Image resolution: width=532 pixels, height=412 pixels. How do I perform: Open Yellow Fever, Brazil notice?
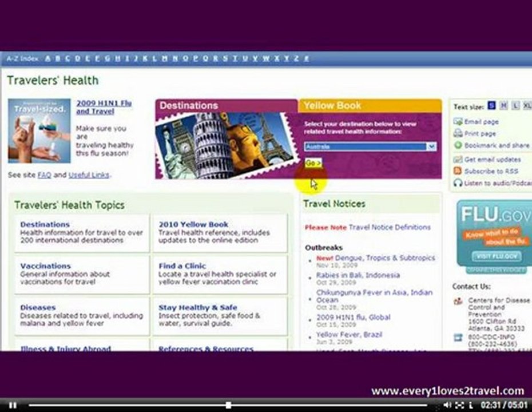coord(349,335)
